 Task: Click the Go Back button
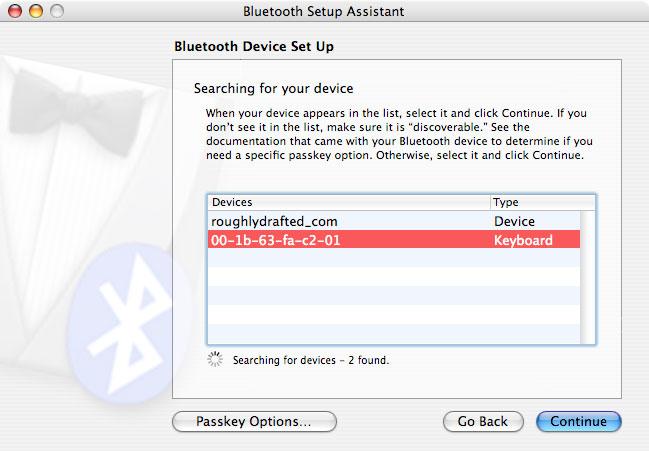point(483,421)
